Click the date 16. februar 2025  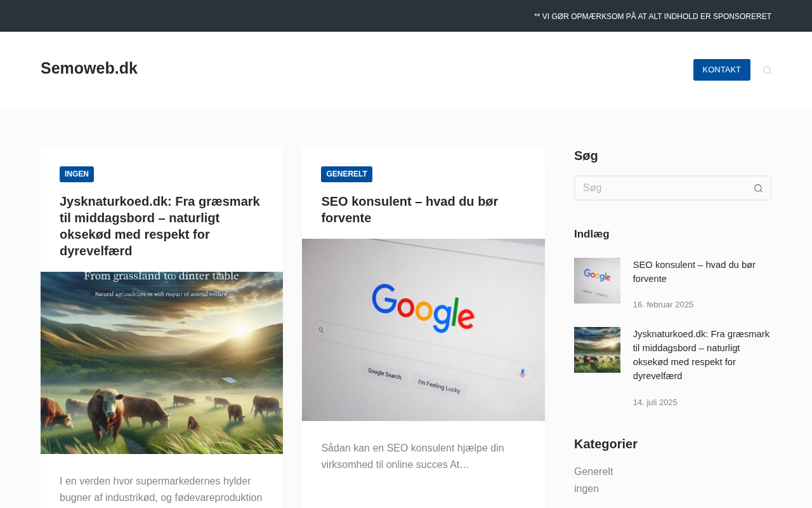click(663, 305)
